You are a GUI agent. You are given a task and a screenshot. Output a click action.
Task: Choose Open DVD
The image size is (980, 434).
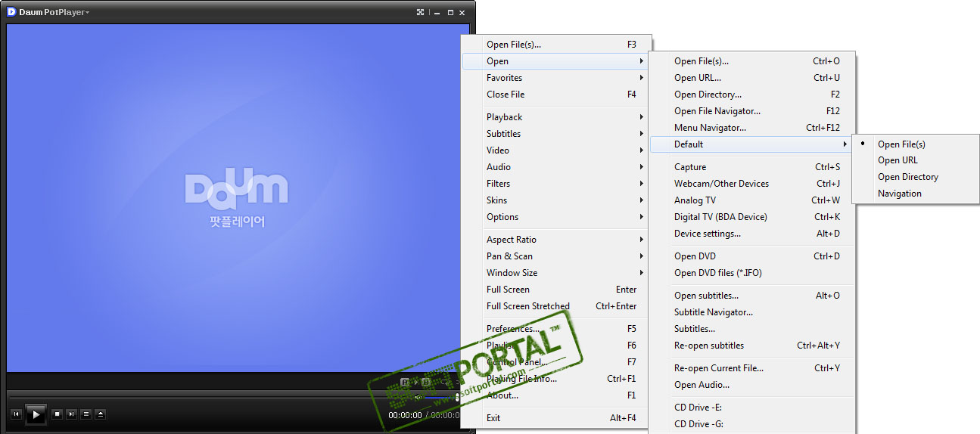(751, 256)
